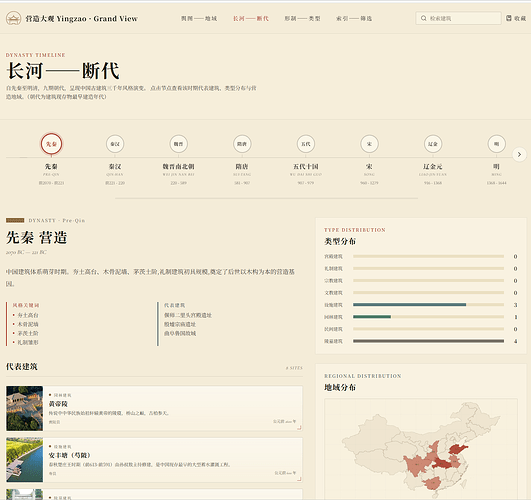This screenshot has width=531, height=500.
Task: Open the 安丰塘（芍陂）card title
Action: 69,455
